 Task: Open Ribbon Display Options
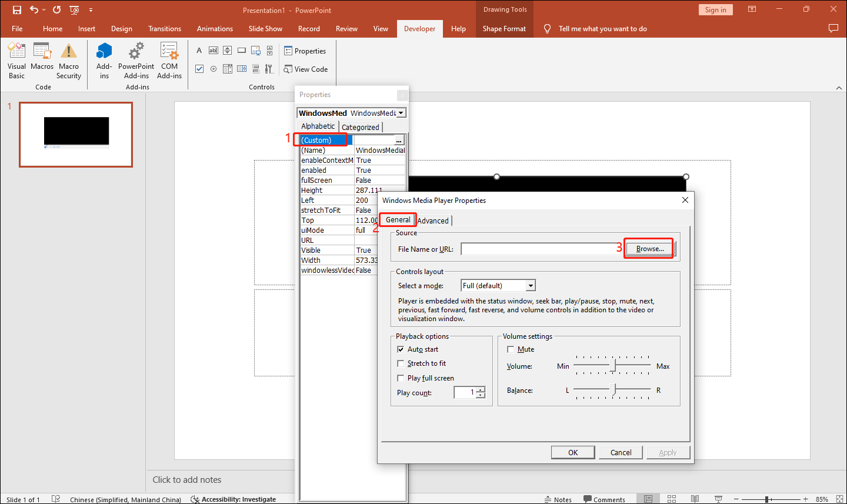[752, 9]
